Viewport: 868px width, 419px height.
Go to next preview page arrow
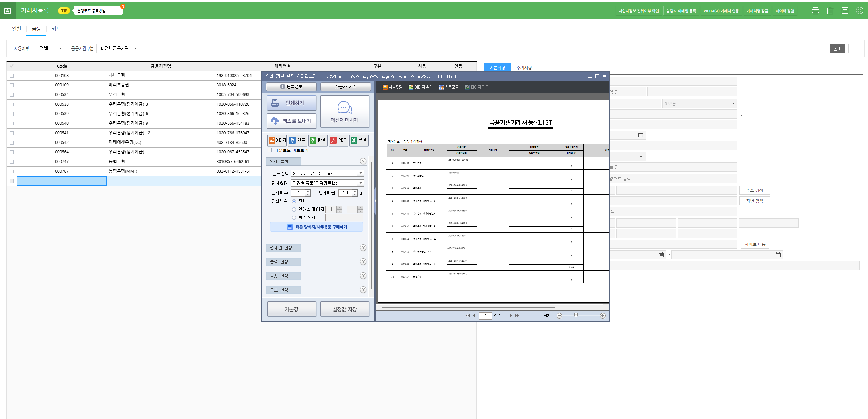tap(511, 316)
